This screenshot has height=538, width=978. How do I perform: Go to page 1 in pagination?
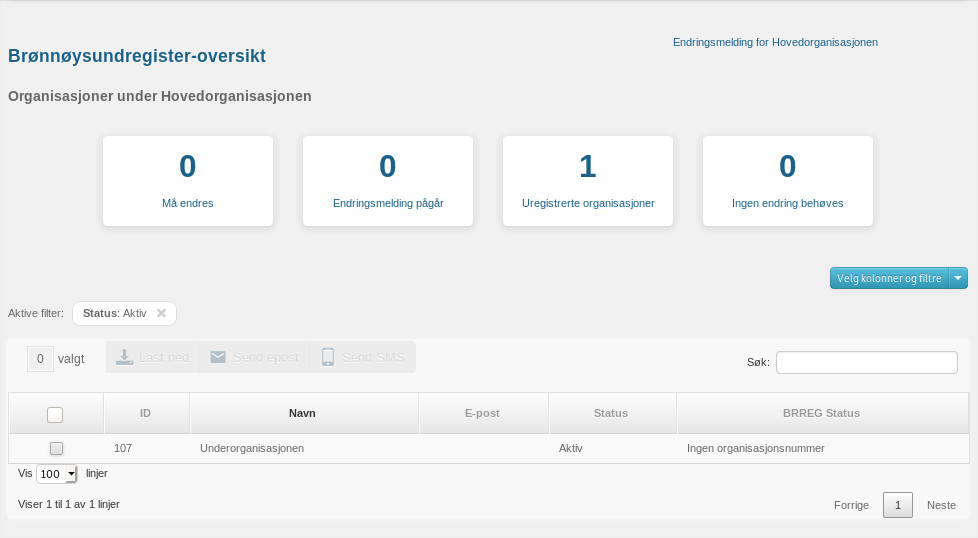coord(898,505)
